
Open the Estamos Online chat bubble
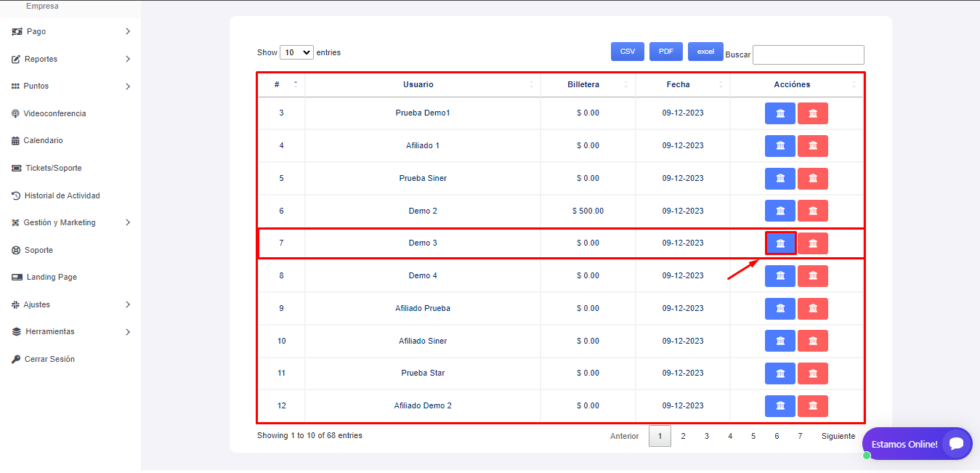click(x=917, y=443)
